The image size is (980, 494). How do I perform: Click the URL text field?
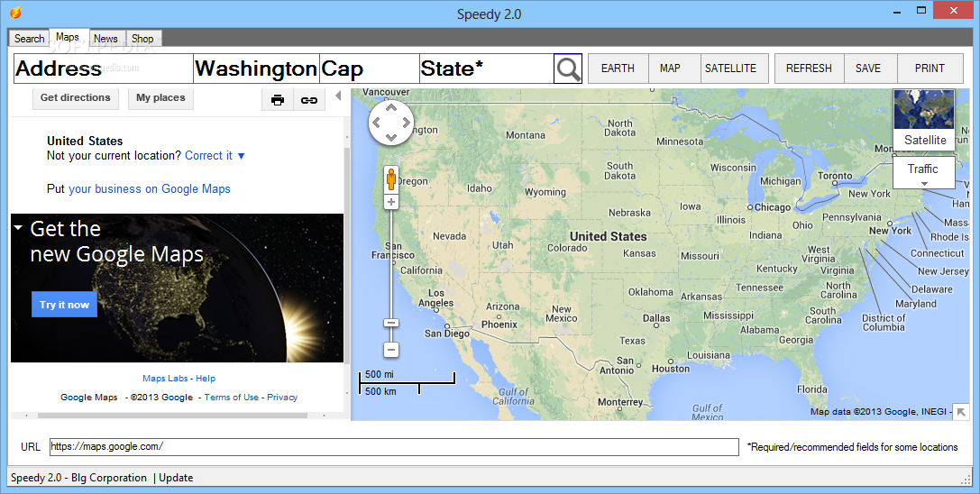pyautogui.click(x=394, y=446)
